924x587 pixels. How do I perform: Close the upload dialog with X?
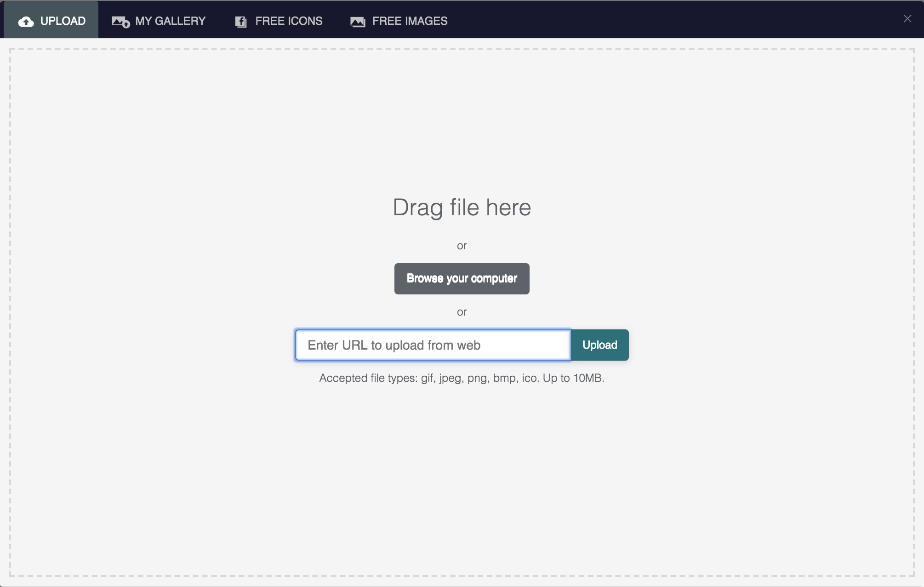[x=907, y=19]
